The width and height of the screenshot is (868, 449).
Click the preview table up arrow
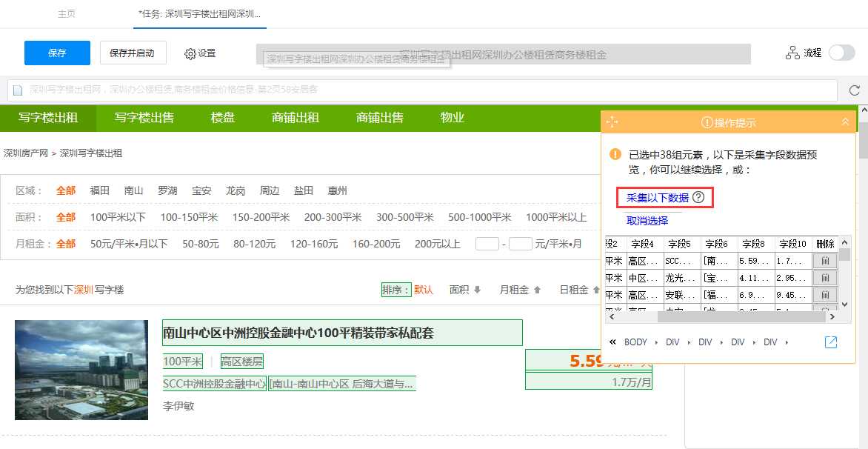(x=844, y=242)
